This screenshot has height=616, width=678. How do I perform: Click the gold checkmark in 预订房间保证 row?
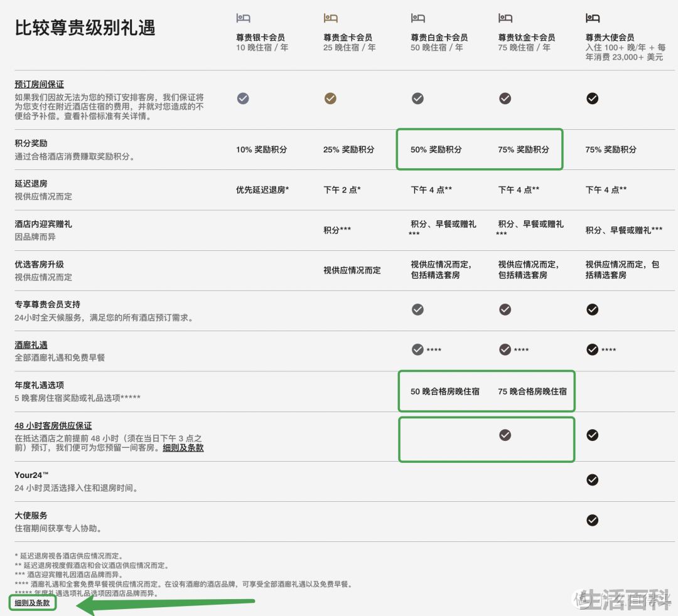[x=330, y=98]
